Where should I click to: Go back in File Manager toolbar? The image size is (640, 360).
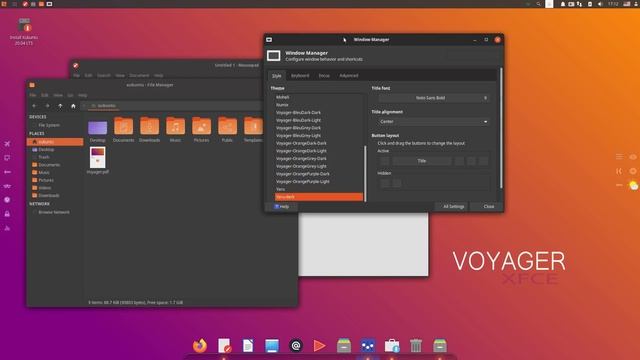(x=34, y=106)
